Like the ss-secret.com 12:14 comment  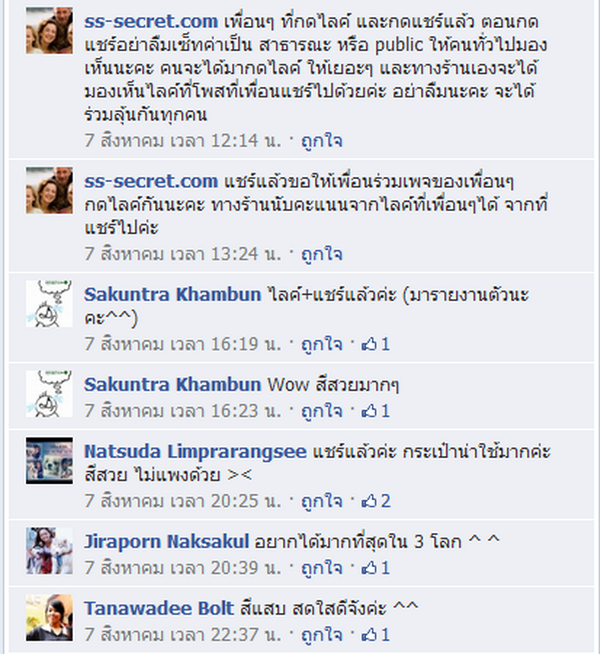pyautogui.click(x=322, y=141)
